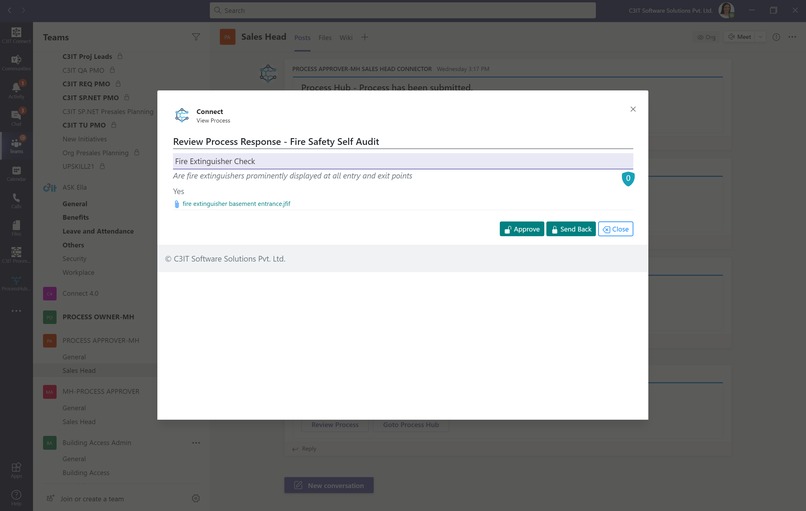Open Communities app in left rail

tap(16, 62)
